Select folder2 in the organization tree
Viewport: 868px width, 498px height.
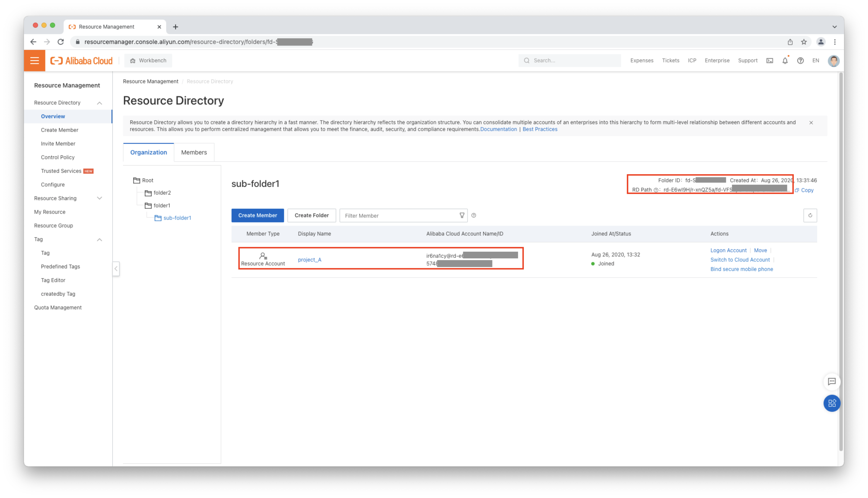(162, 193)
